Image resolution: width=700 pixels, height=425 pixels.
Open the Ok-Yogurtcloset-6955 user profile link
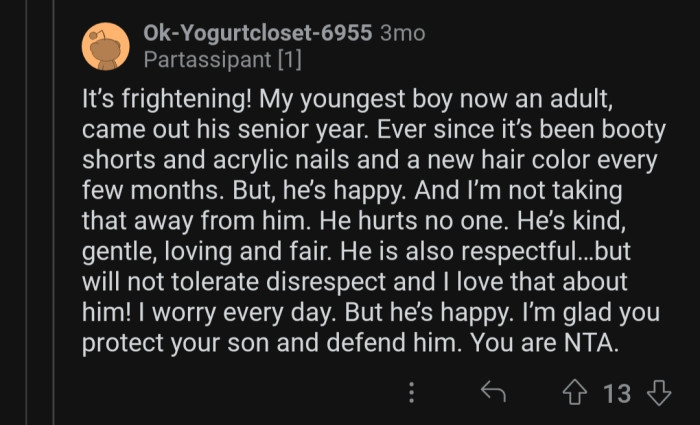258,33
